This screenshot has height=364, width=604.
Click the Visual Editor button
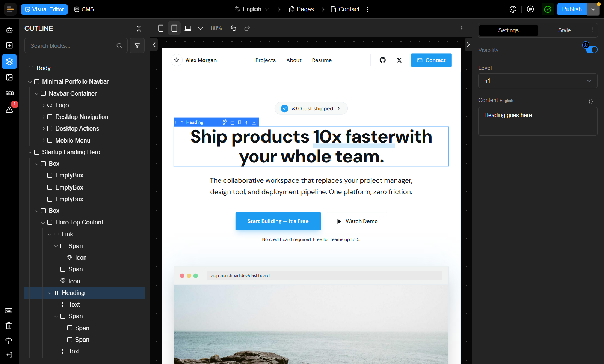(44, 9)
